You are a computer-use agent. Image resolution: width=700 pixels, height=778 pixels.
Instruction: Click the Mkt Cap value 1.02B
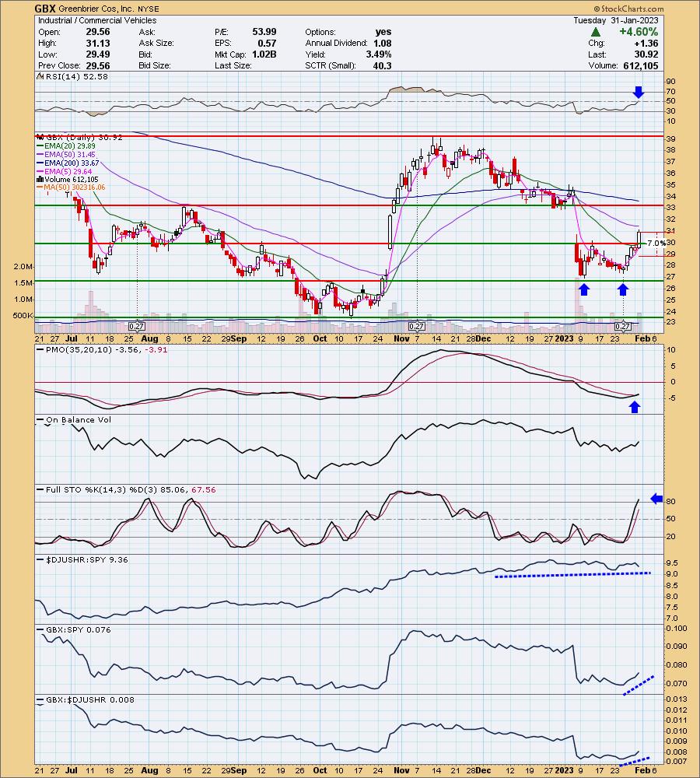pos(264,54)
